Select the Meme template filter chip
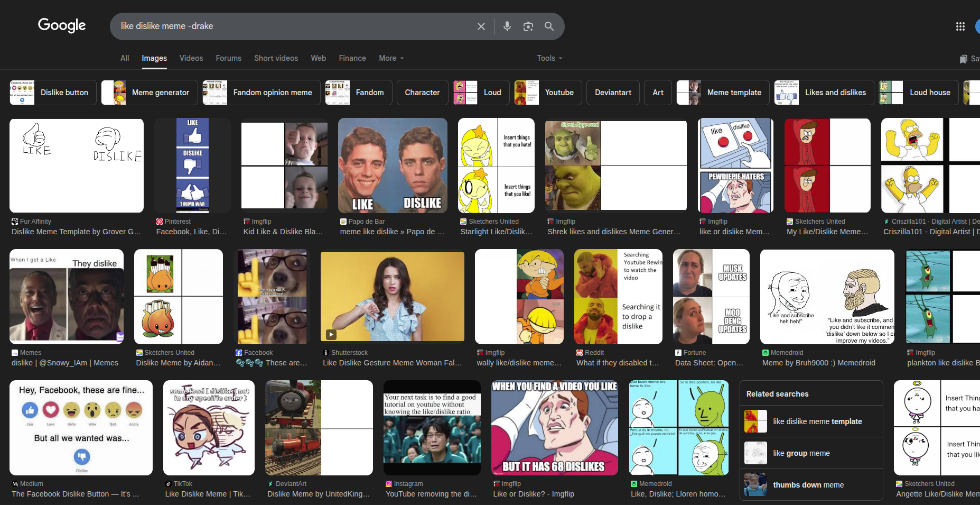The image size is (980, 505). (723, 93)
